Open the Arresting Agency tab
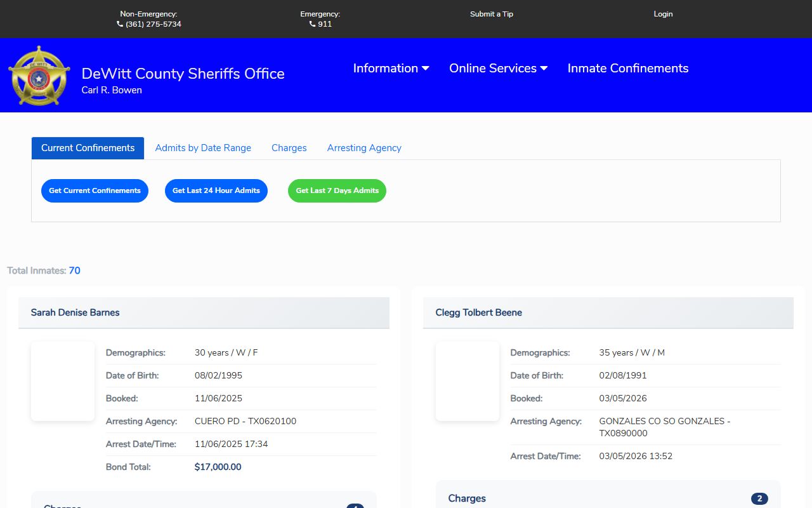The height and width of the screenshot is (508, 812). 364,148
